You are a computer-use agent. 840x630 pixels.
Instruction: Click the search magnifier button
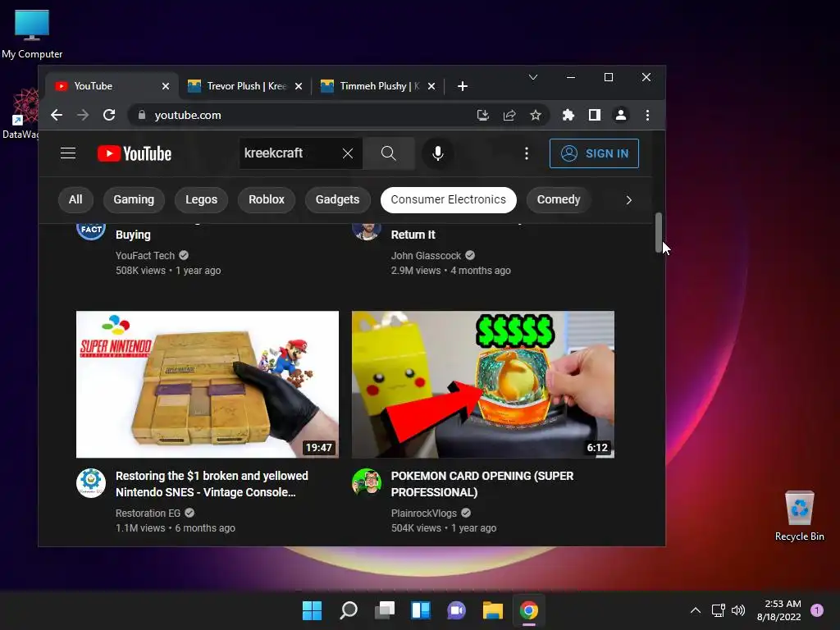[388, 153]
